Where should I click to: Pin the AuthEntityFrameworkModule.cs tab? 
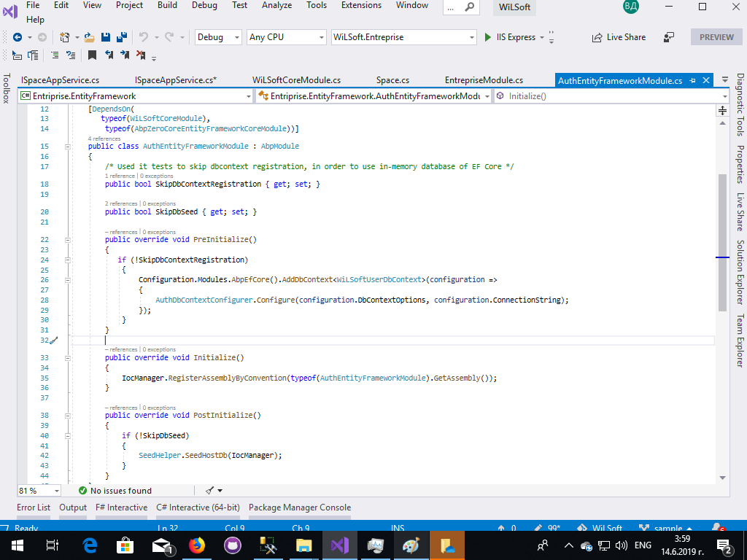tap(693, 80)
